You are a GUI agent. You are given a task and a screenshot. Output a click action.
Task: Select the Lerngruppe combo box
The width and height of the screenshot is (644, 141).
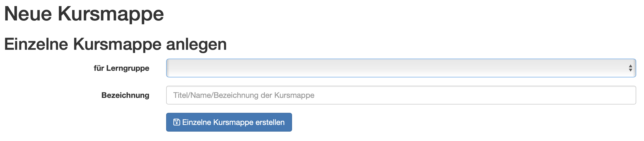tap(400, 68)
